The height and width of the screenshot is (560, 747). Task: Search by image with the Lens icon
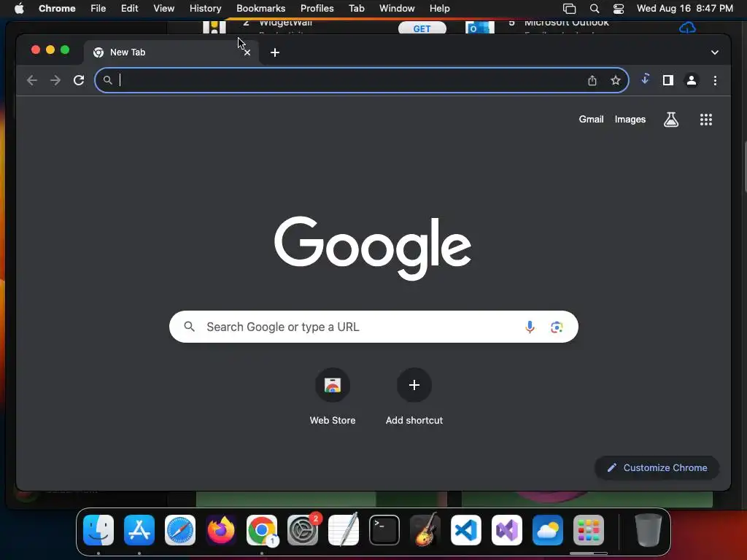[x=557, y=327]
